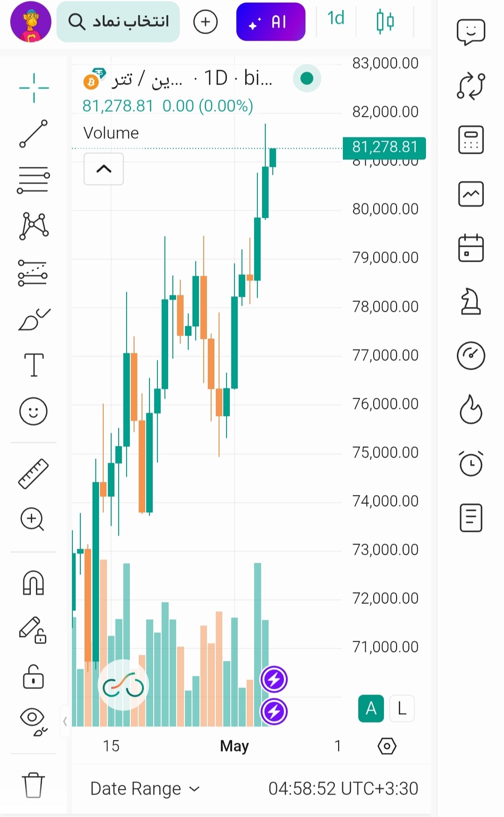Toggle magnet mode
This screenshot has height=817, width=504.
click(x=33, y=583)
